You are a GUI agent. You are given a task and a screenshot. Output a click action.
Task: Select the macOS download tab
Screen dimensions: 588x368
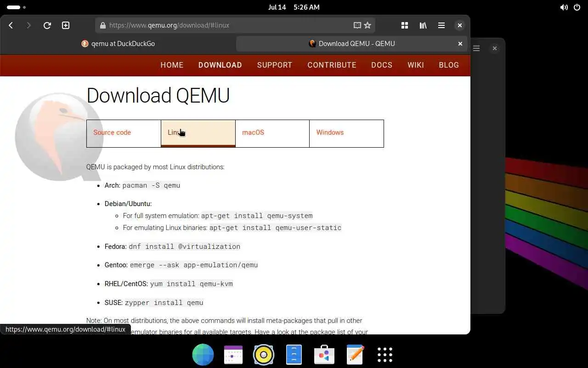click(x=272, y=133)
